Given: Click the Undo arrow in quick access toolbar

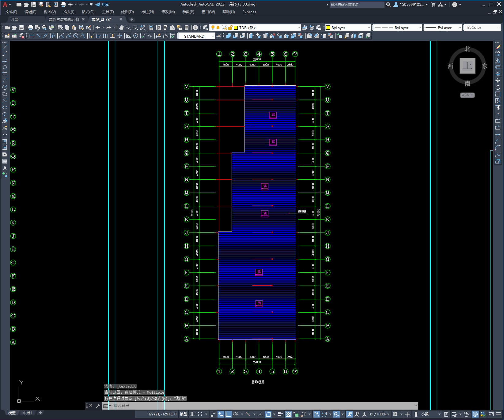Looking at the screenshot, I should 70,4.
